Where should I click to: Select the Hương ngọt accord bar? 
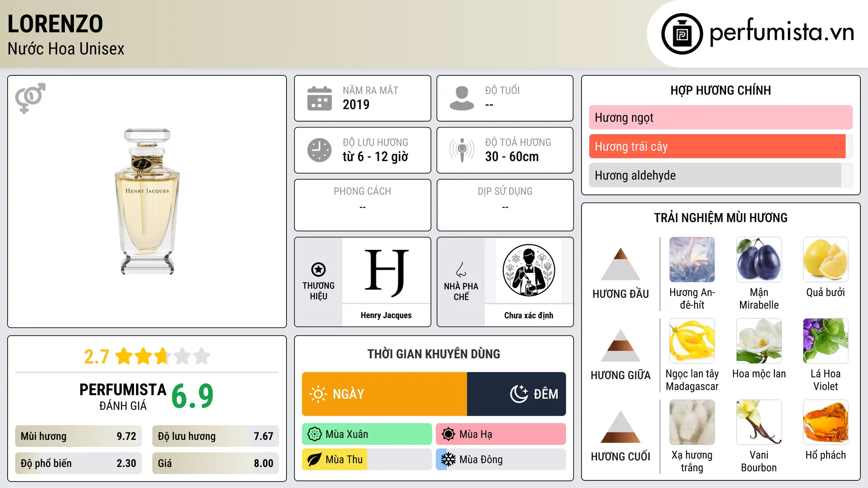721,117
